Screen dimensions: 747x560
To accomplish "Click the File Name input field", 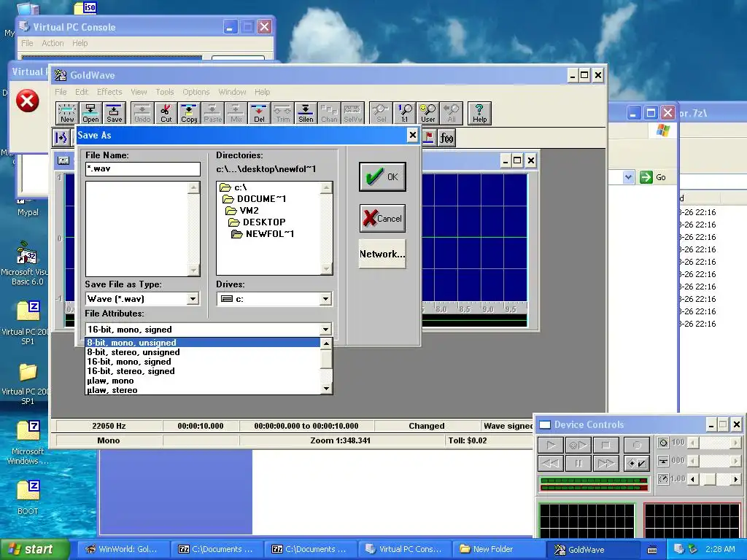I will [143, 169].
